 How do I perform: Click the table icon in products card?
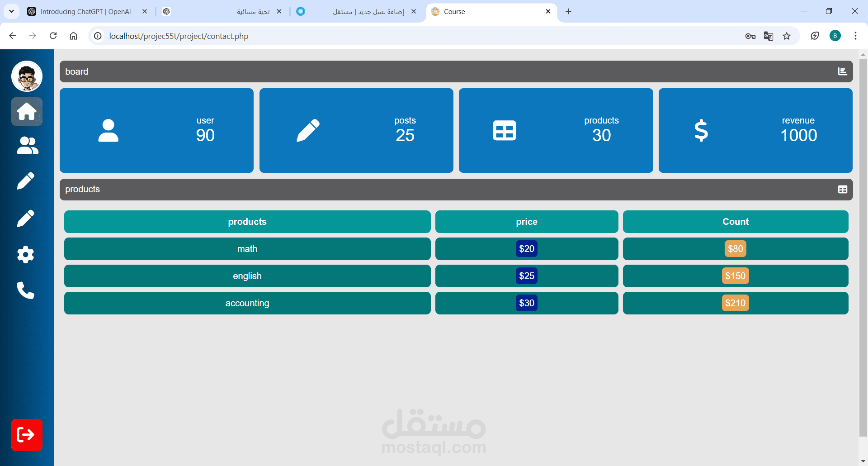504,131
